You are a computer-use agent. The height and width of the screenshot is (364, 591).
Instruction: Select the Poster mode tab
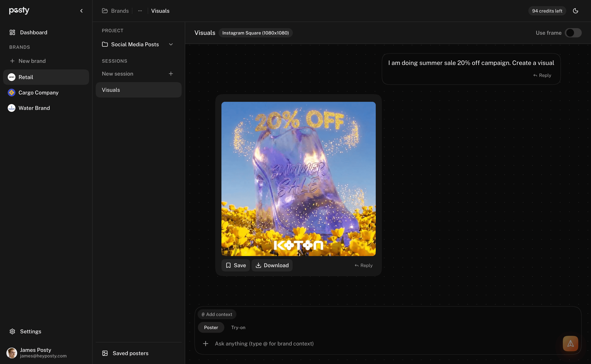(x=211, y=327)
